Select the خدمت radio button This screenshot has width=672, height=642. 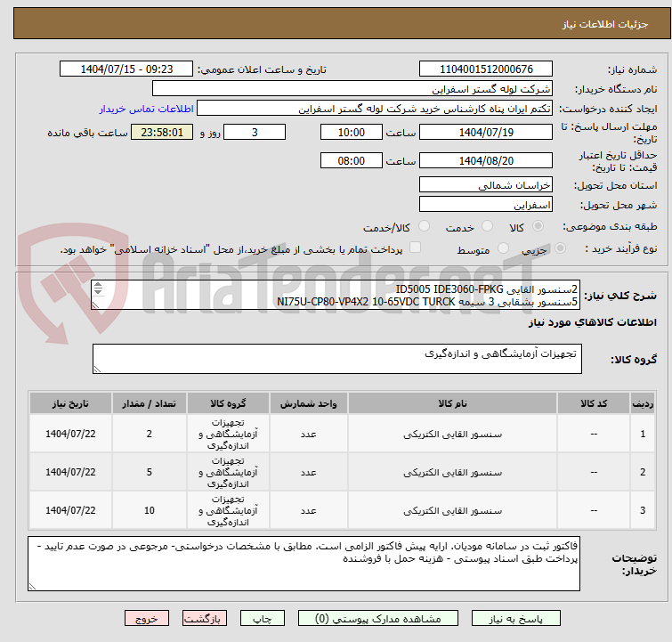click(x=487, y=226)
